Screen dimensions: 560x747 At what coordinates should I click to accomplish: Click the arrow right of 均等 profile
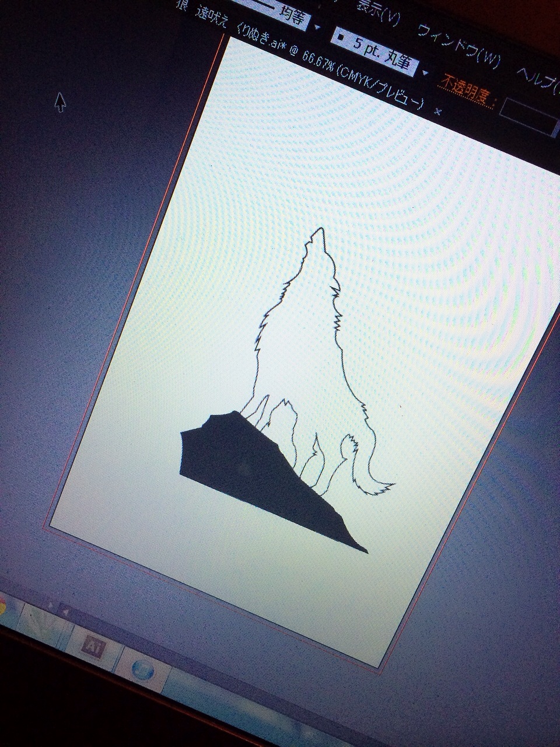(x=317, y=26)
